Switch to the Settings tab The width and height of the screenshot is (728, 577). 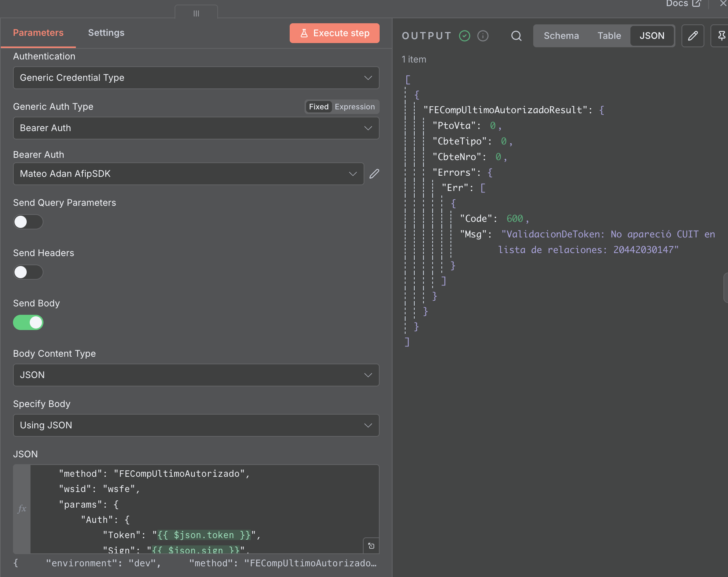[x=106, y=33]
